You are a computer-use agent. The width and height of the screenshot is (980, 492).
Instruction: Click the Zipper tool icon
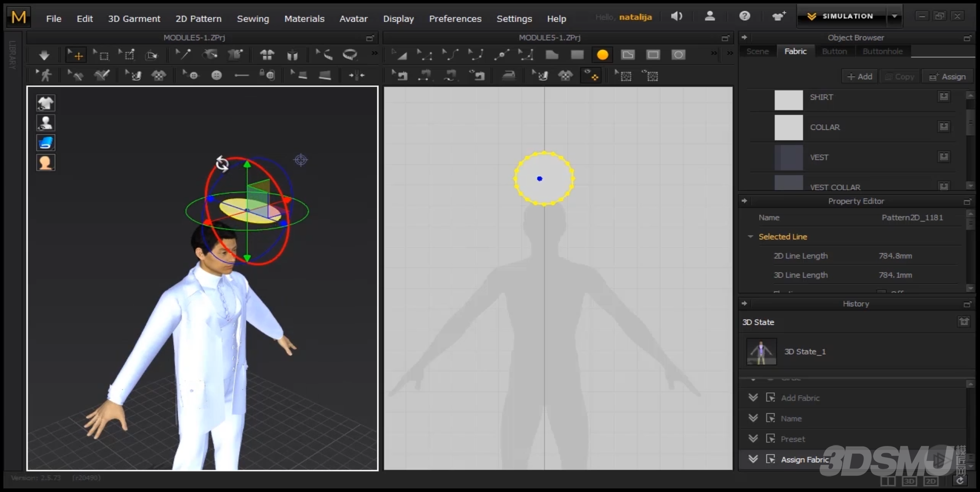pyautogui.click(x=356, y=76)
